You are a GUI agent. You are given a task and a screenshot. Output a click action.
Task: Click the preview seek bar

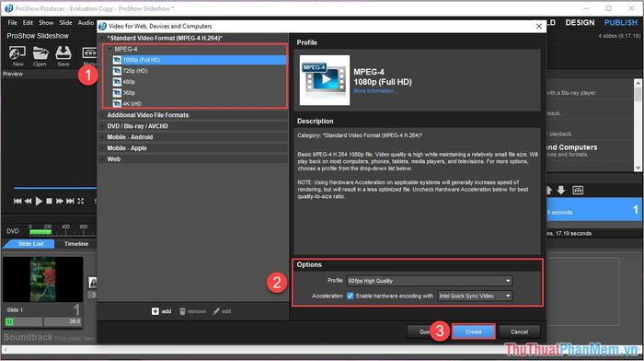click(x=55, y=188)
